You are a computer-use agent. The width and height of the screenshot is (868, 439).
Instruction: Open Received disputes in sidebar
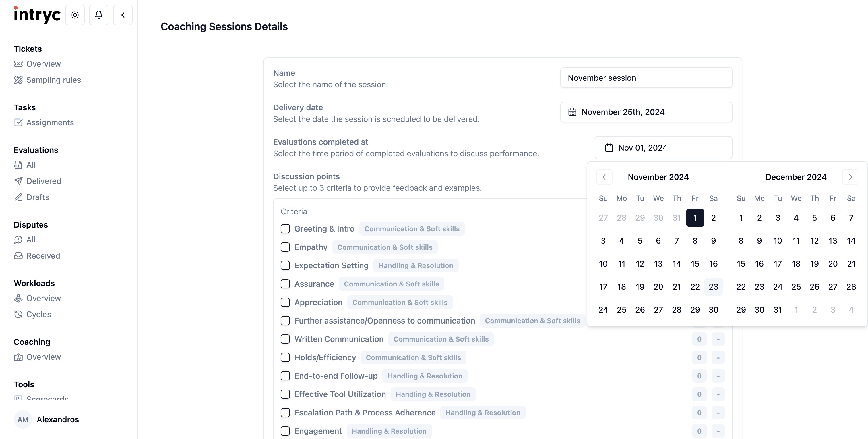[43, 256]
